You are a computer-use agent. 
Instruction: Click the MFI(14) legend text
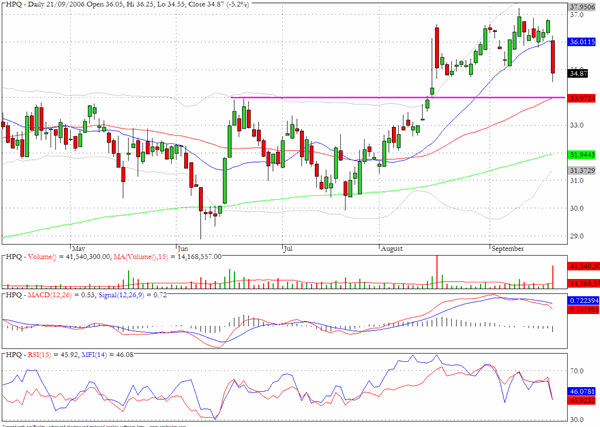94,355
